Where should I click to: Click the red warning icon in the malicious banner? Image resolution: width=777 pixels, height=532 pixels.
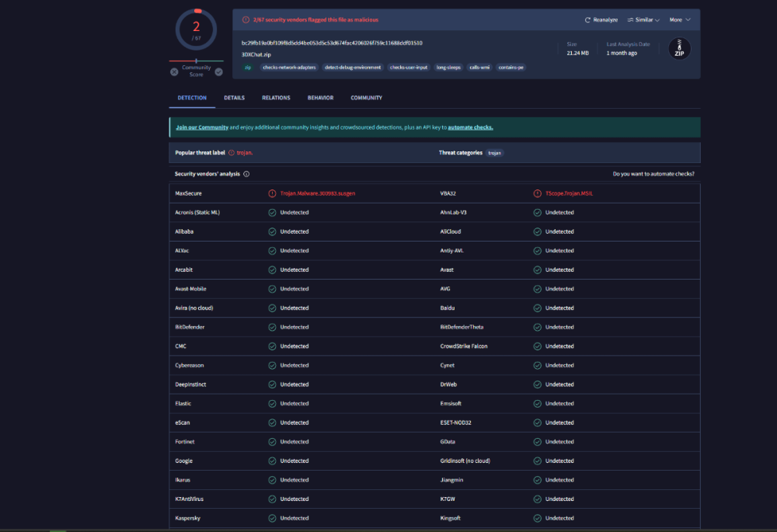pyautogui.click(x=246, y=20)
